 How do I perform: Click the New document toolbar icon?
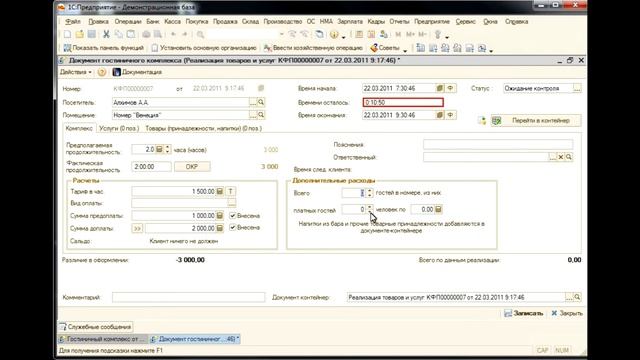click(x=67, y=35)
